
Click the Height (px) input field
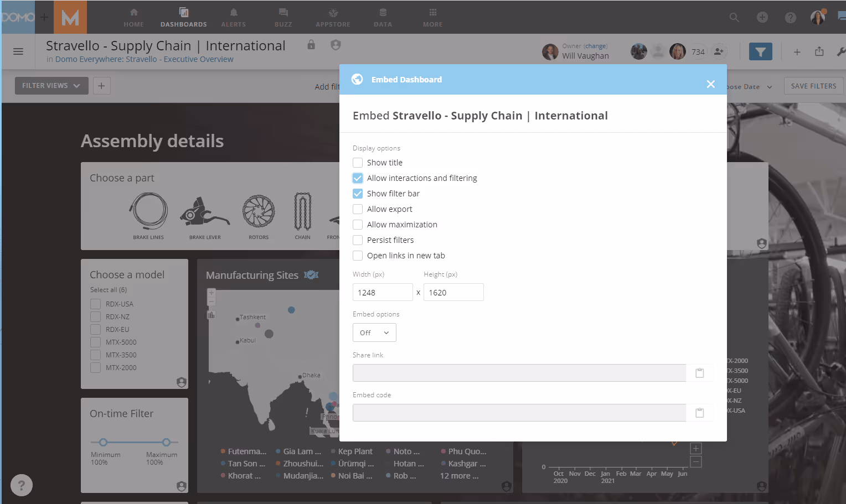click(x=453, y=292)
